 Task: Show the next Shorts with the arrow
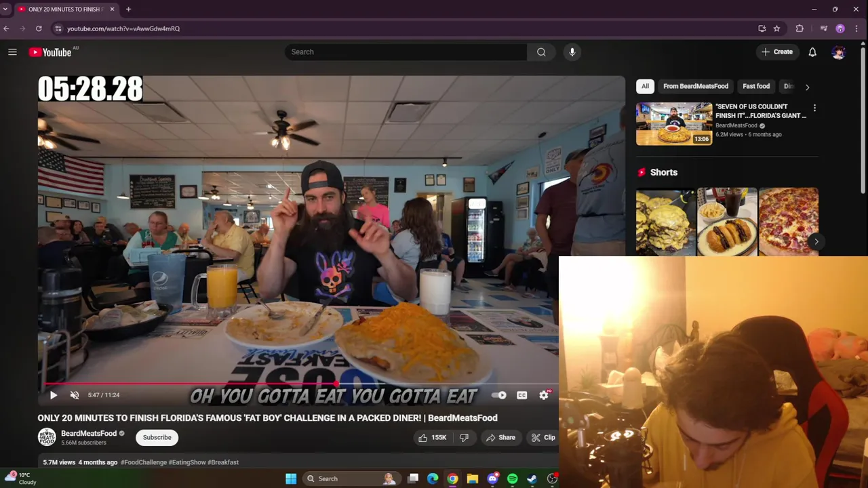816,241
